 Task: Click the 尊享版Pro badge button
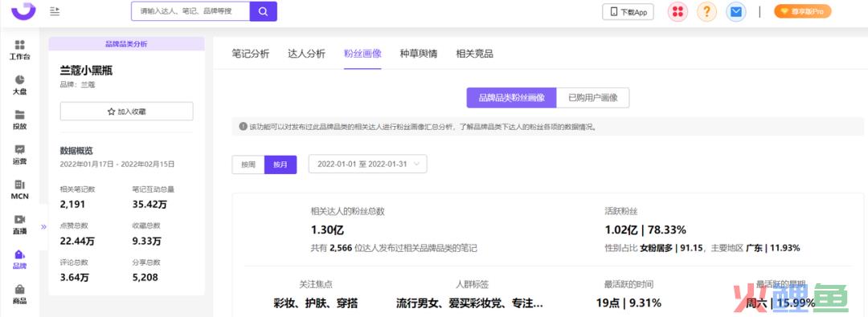[x=803, y=11]
